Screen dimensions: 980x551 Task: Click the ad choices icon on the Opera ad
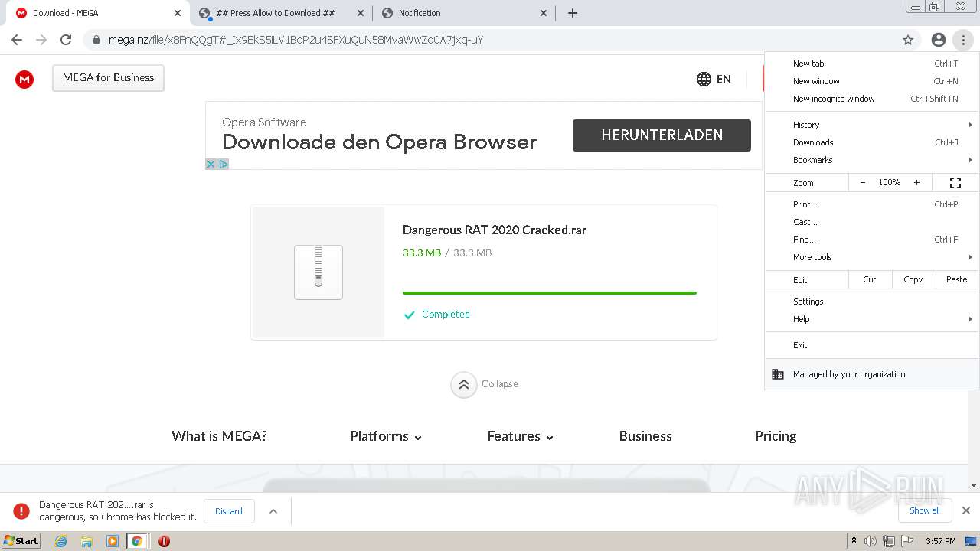coord(224,164)
